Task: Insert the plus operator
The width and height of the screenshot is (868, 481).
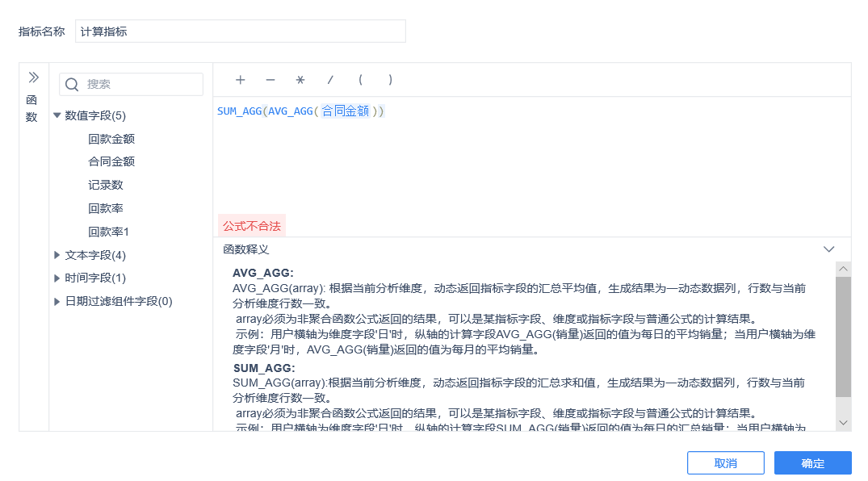Action: (241, 80)
